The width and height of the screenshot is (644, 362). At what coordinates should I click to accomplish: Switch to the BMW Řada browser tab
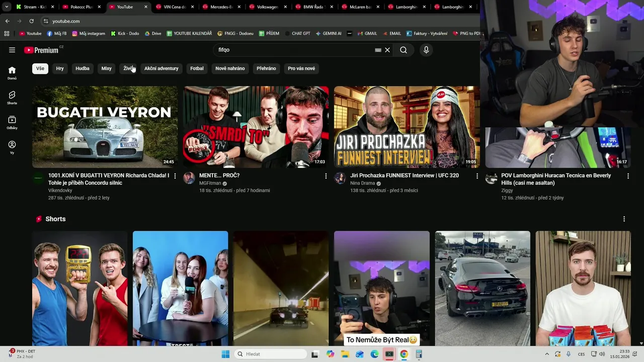(313, 7)
